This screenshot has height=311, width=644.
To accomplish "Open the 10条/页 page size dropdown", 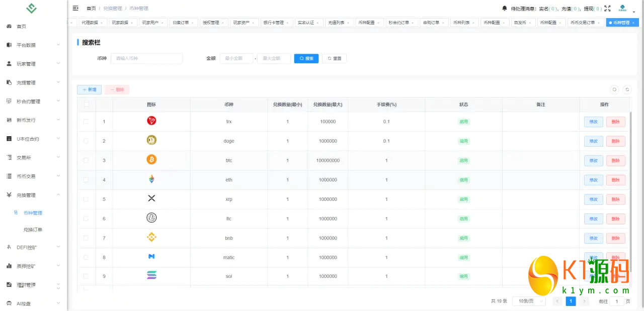I will (528, 301).
